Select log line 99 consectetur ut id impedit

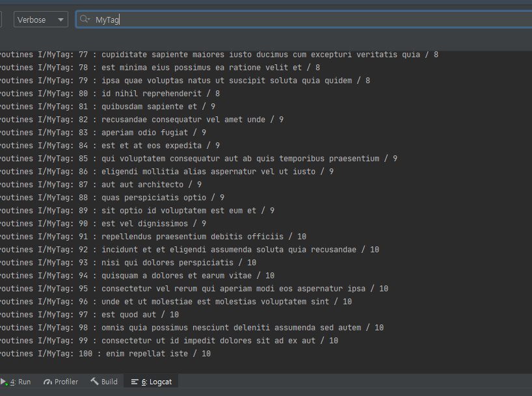click(169, 341)
